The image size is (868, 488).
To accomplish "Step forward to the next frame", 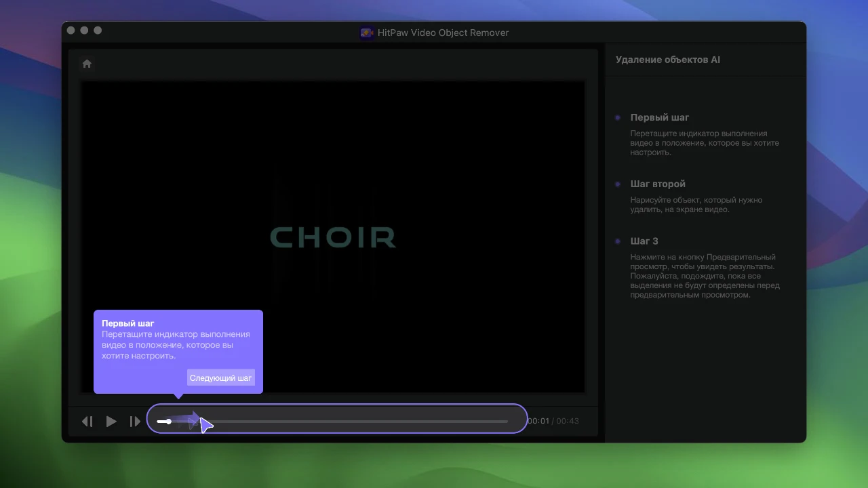I will (135, 422).
